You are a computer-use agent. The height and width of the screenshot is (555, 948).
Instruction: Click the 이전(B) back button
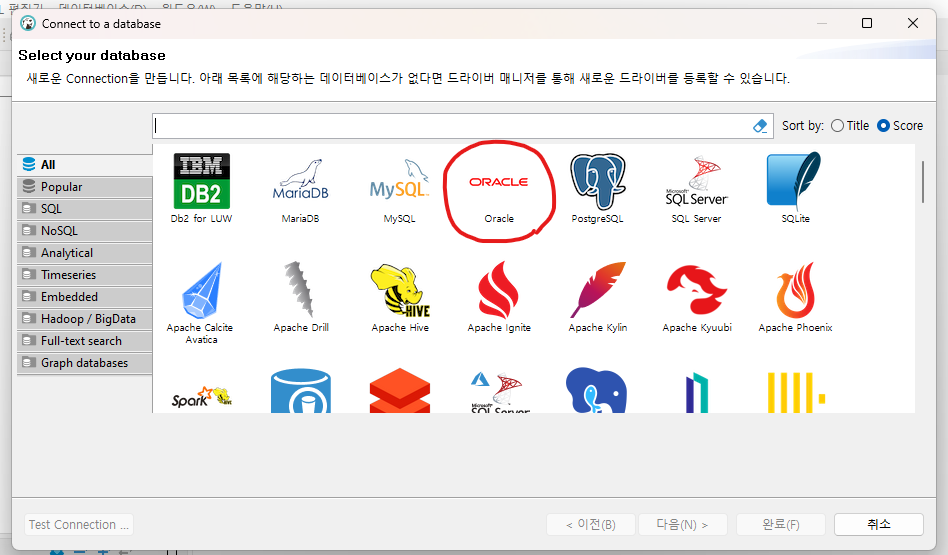(591, 525)
